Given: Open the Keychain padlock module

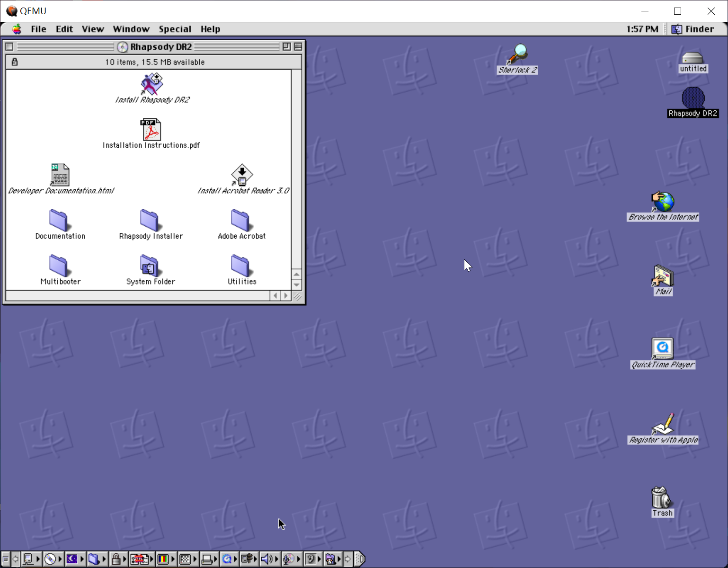Looking at the screenshot, I should (x=119, y=559).
